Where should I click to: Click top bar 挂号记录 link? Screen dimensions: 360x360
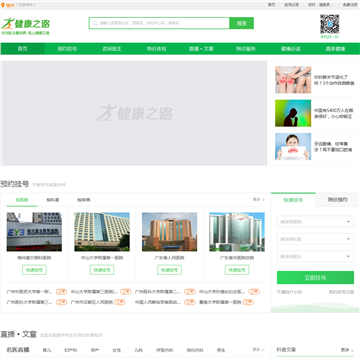(x=291, y=5)
